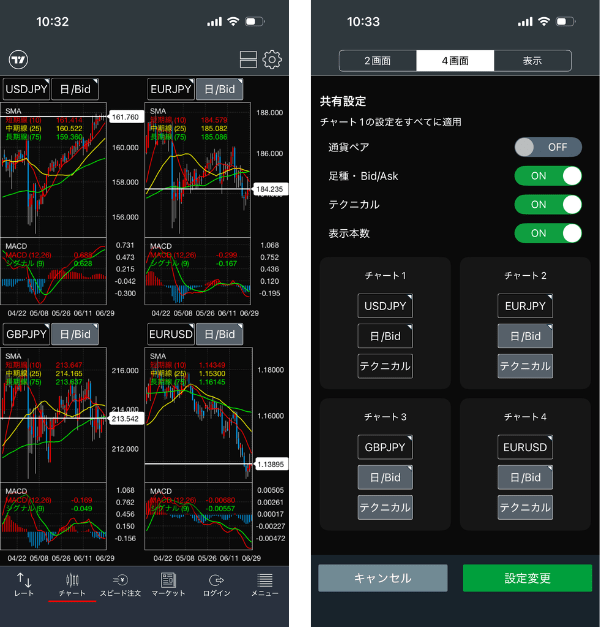
Task: Tap the 161.760 current price label
Action: click(x=126, y=117)
